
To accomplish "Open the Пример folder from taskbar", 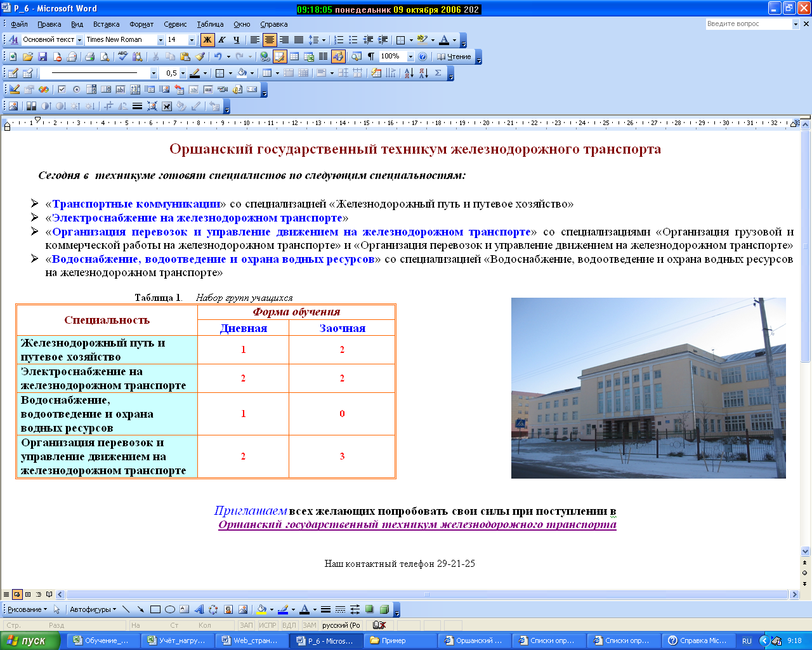I will 402,640.
